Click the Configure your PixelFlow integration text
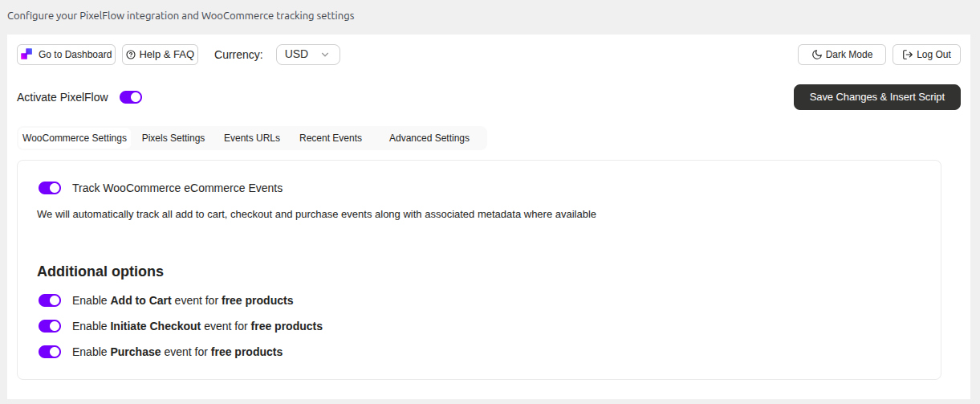The width and height of the screenshot is (980, 404). (x=181, y=15)
